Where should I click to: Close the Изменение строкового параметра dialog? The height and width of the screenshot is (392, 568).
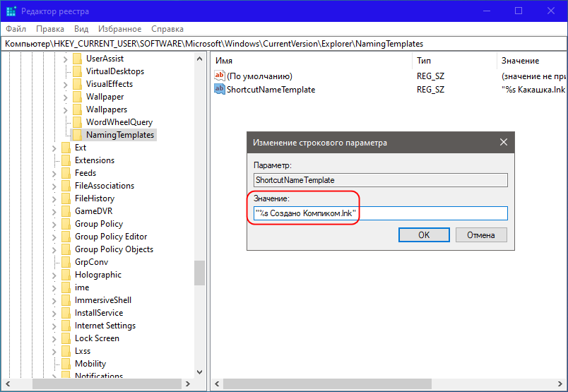[x=504, y=142]
